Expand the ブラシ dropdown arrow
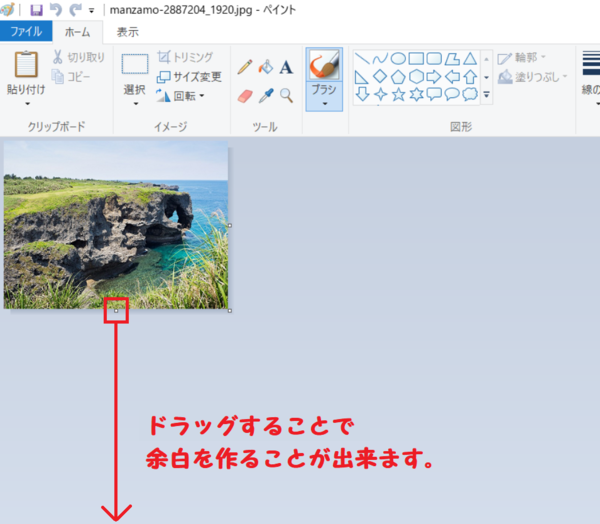Viewport: 600px width, 524px height. (324, 104)
